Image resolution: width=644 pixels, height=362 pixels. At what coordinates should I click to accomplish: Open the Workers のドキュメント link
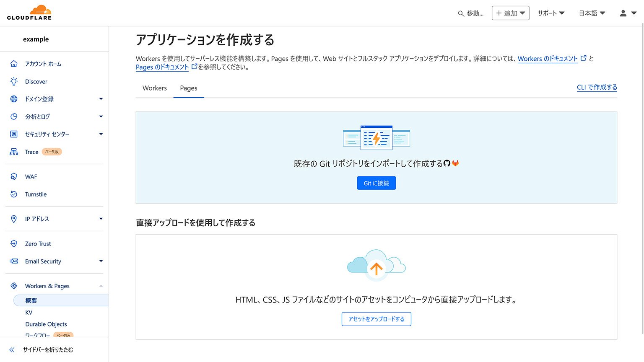[548, 59]
